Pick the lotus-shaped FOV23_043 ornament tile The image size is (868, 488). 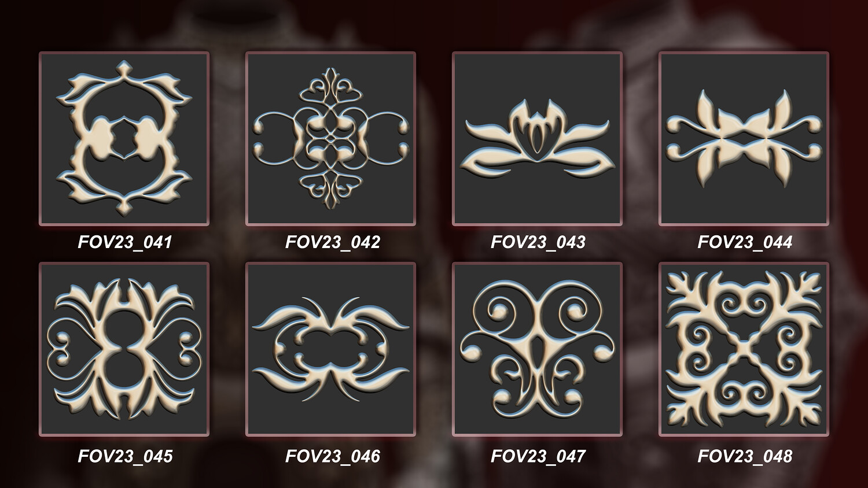pyautogui.click(x=537, y=138)
